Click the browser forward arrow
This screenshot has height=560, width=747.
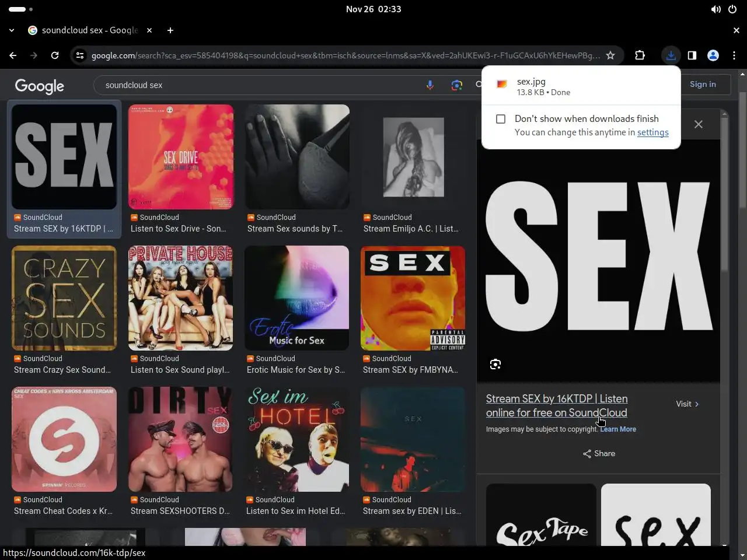tap(34, 55)
